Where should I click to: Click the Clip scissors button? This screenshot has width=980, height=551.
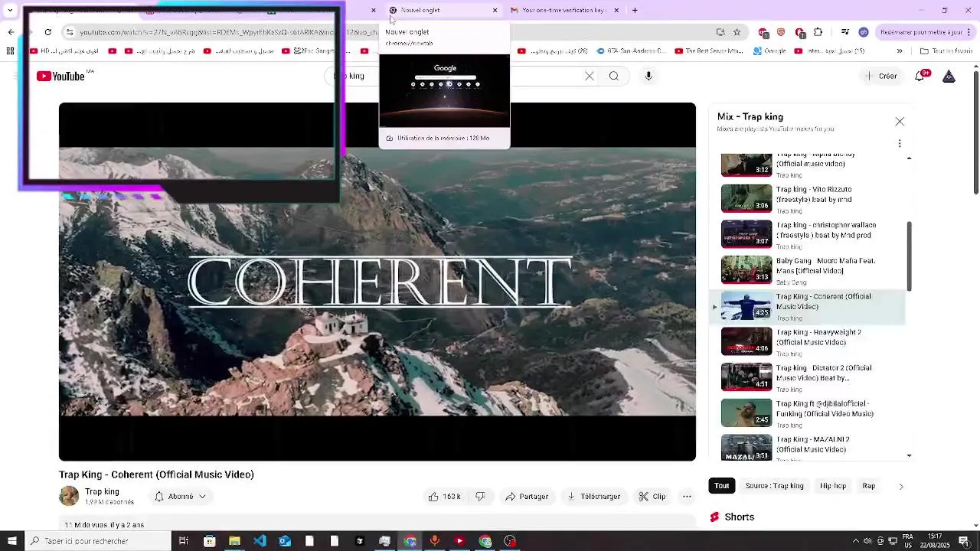point(652,497)
